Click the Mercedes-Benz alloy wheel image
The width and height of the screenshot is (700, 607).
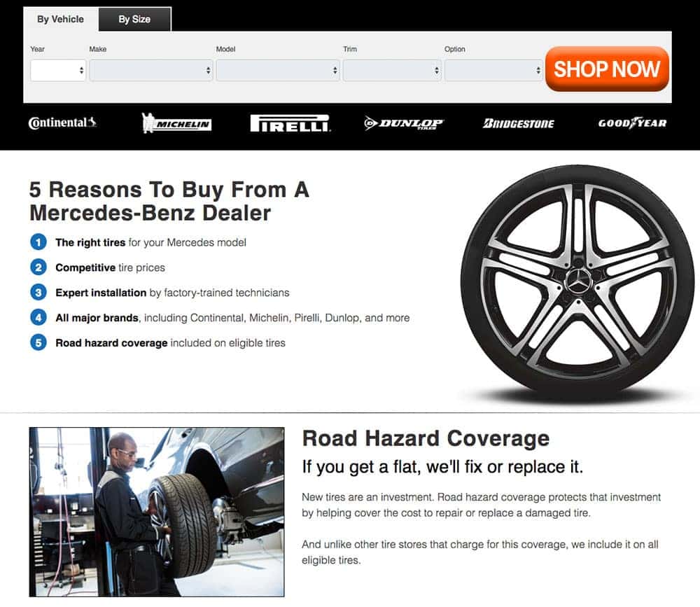point(577,284)
